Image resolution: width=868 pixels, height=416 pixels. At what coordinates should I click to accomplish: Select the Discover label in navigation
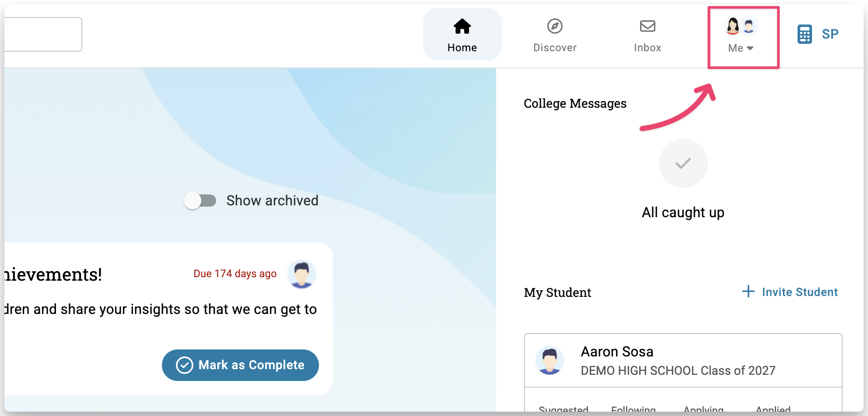[555, 48]
